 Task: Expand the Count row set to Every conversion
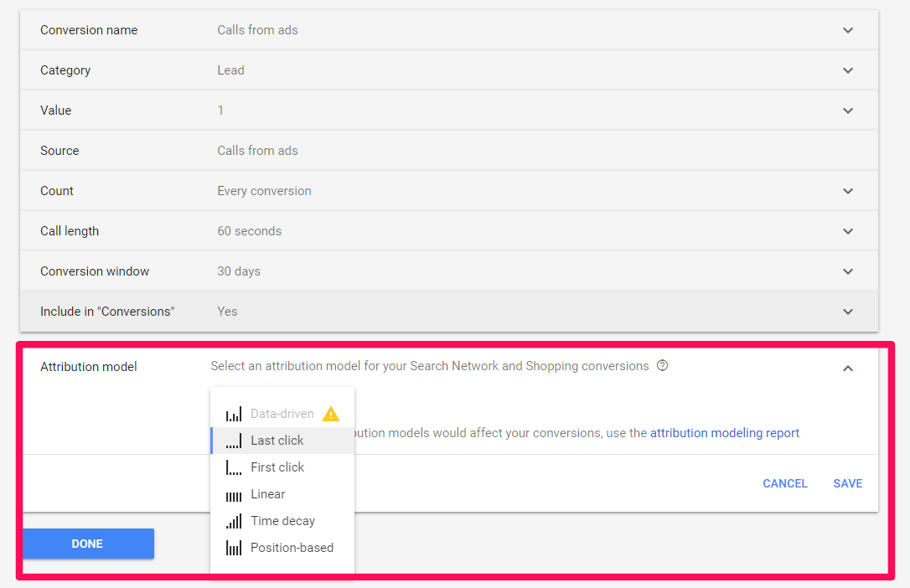point(847,190)
